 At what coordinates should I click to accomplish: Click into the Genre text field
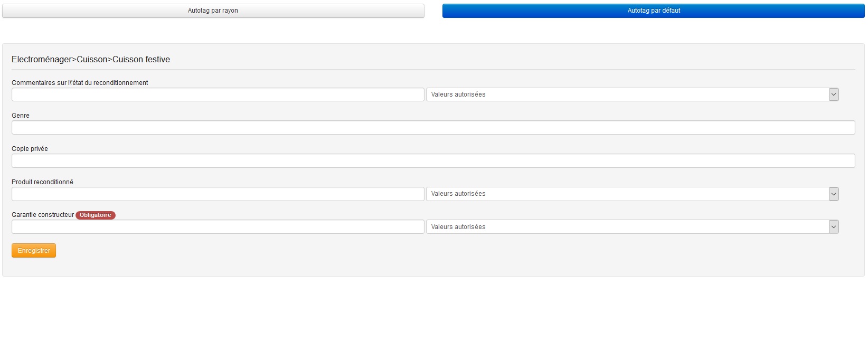pyautogui.click(x=433, y=128)
